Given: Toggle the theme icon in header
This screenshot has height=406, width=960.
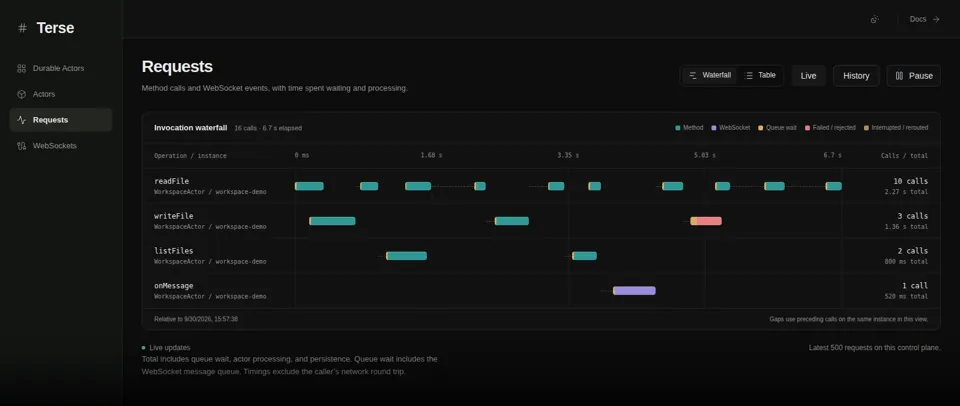Looking at the screenshot, I should 875,19.
